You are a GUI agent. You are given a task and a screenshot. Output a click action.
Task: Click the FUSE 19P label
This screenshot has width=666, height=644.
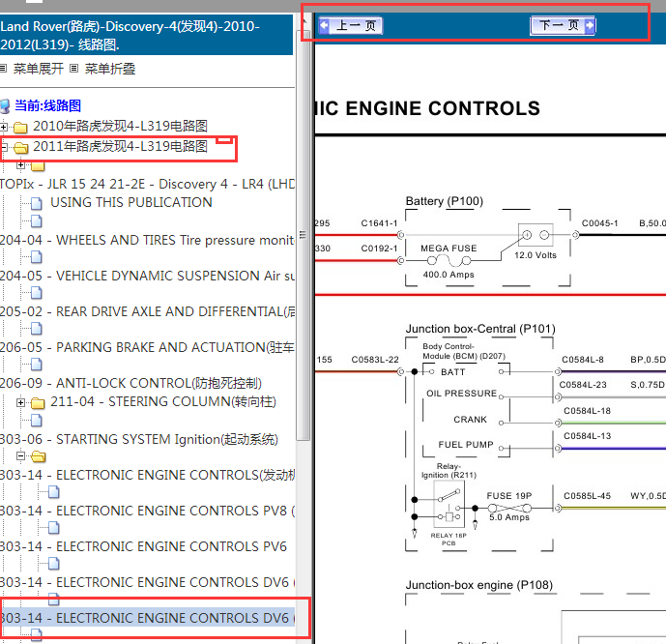[x=508, y=496]
